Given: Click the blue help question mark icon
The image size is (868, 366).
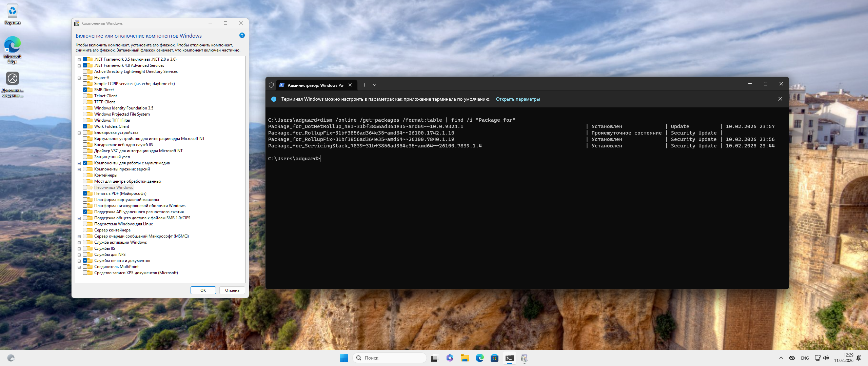Looking at the screenshot, I should pyautogui.click(x=242, y=35).
